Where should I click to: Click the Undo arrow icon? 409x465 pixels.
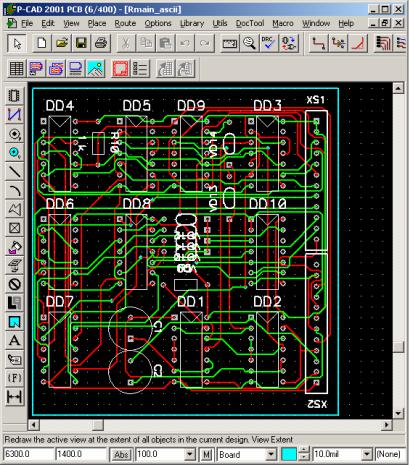point(185,43)
